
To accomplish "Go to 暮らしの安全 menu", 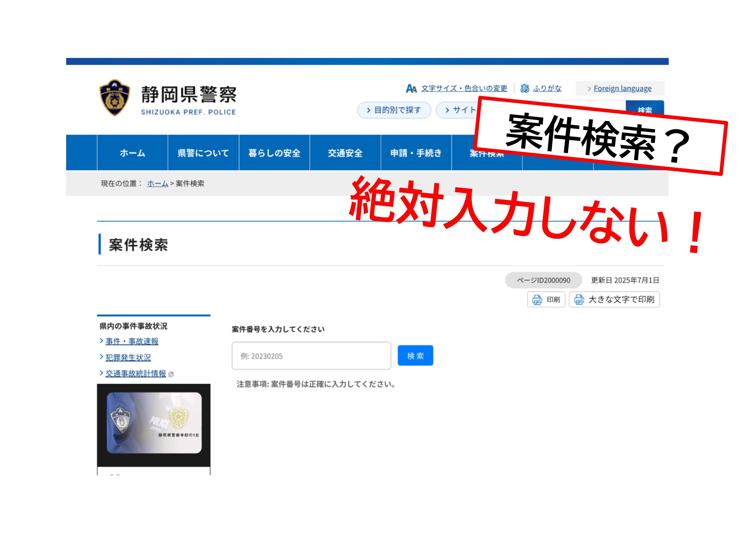I will click(274, 153).
